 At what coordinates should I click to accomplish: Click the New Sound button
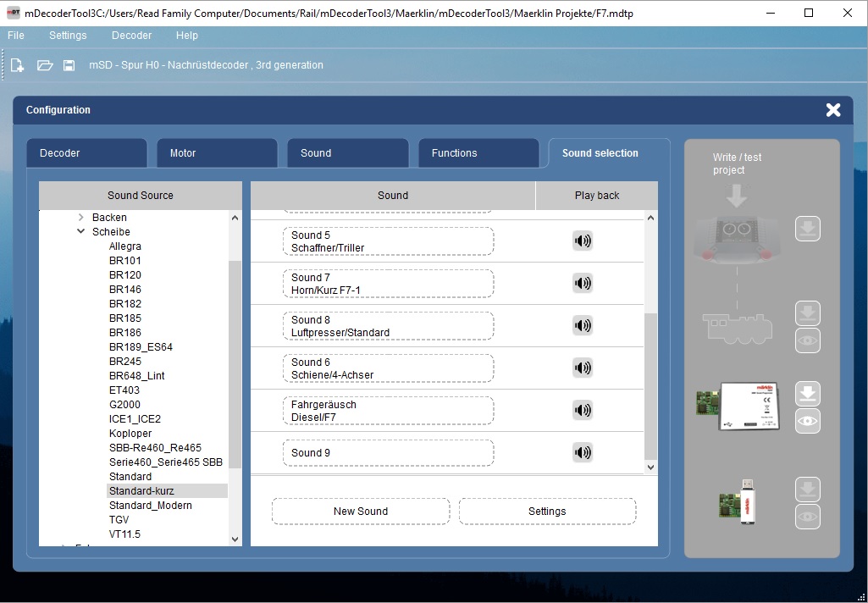point(361,512)
